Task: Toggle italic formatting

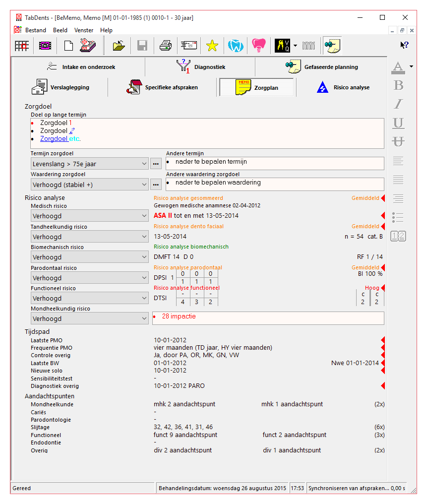Action: tap(398, 104)
